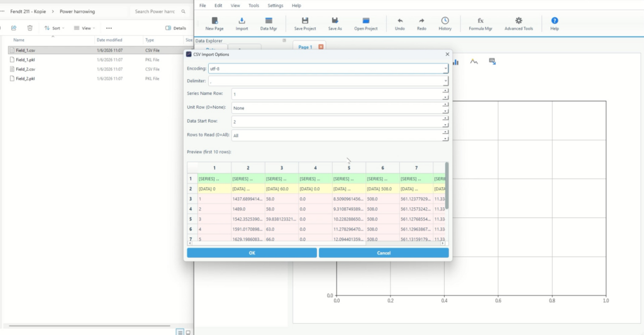Open the Delimiter dropdown list

point(445,81)
